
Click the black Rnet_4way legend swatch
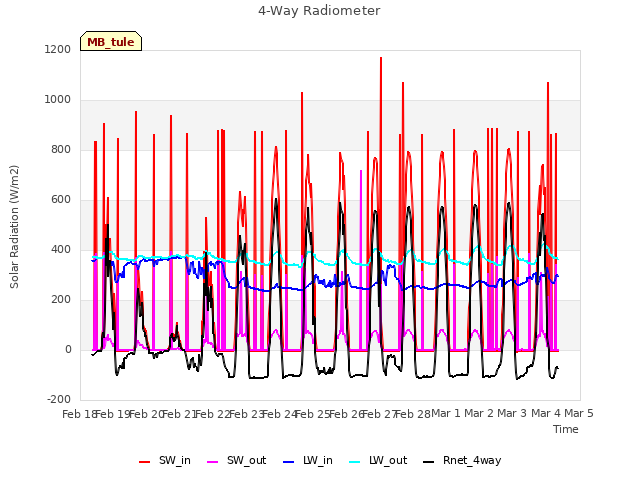pyautogui.click(x=429, y=462)
